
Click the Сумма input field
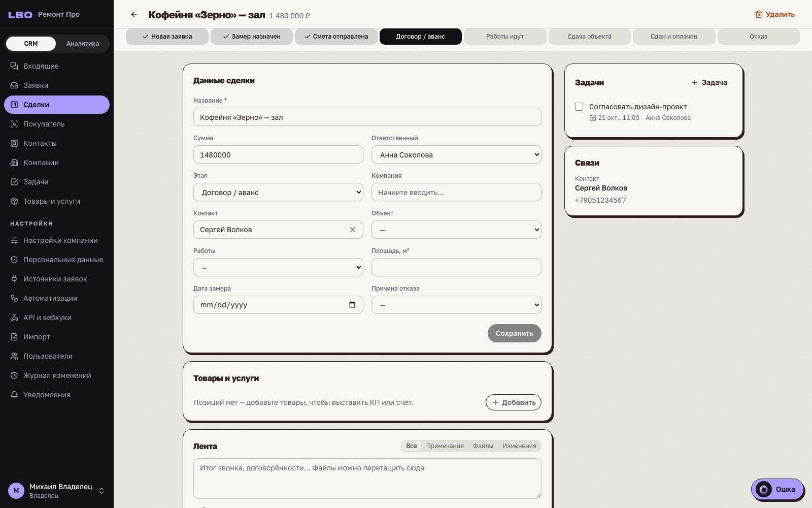point(278,155)
